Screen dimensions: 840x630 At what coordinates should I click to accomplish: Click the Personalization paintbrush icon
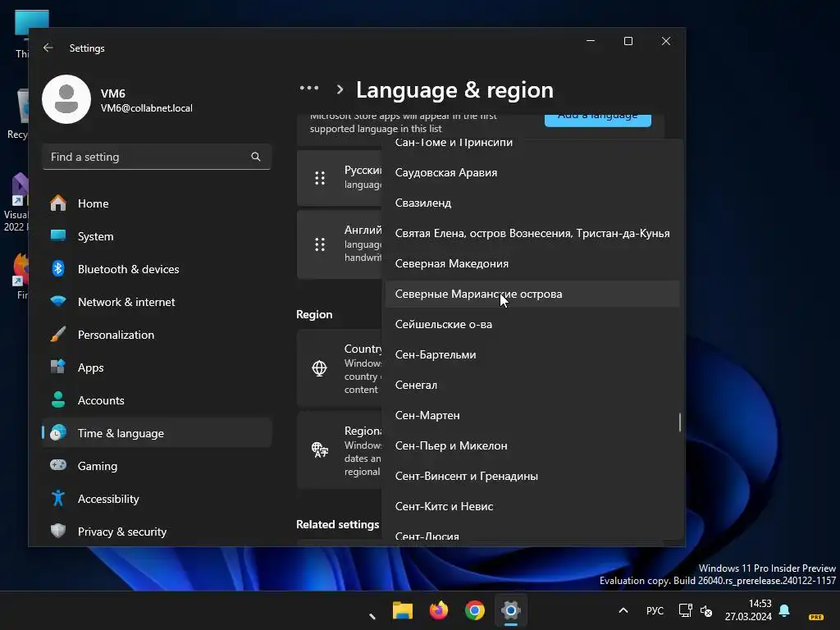58,335
